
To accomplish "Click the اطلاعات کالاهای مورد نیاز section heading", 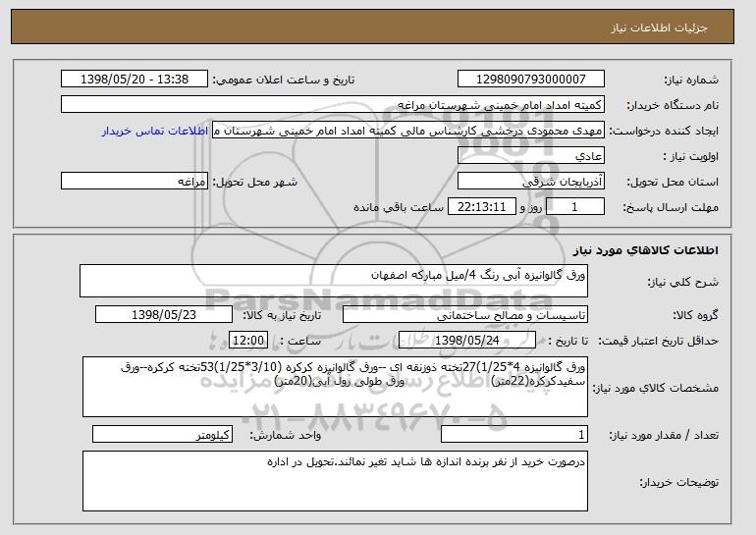I will (x=646, y=250).
